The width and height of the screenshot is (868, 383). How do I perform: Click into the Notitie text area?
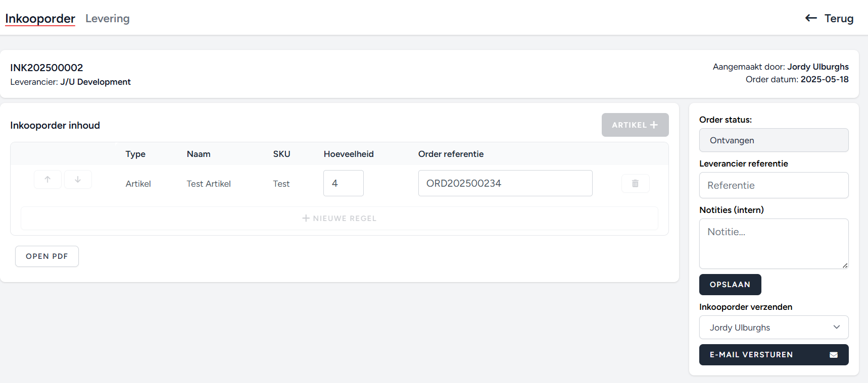[x=774, y=243]
